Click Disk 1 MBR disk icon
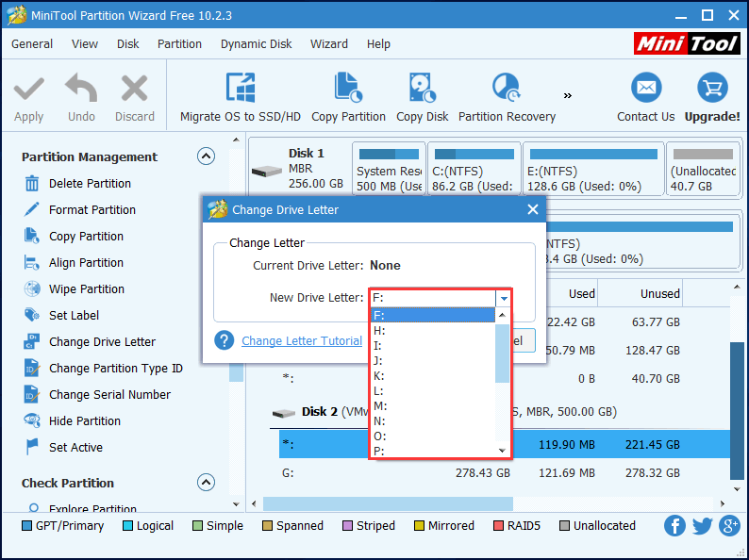Viewport: 749px width, 560px height. [x=267, y=171]
